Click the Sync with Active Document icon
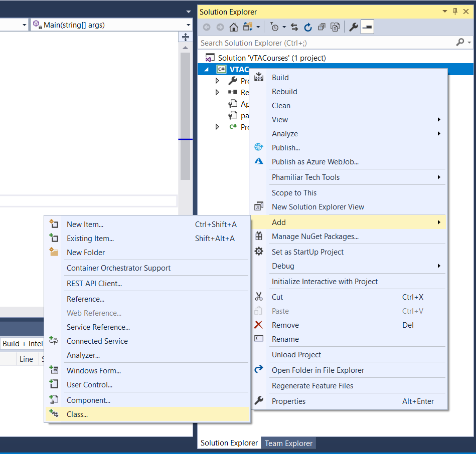The width and height of the screenshot is (476, 454). 294,27
